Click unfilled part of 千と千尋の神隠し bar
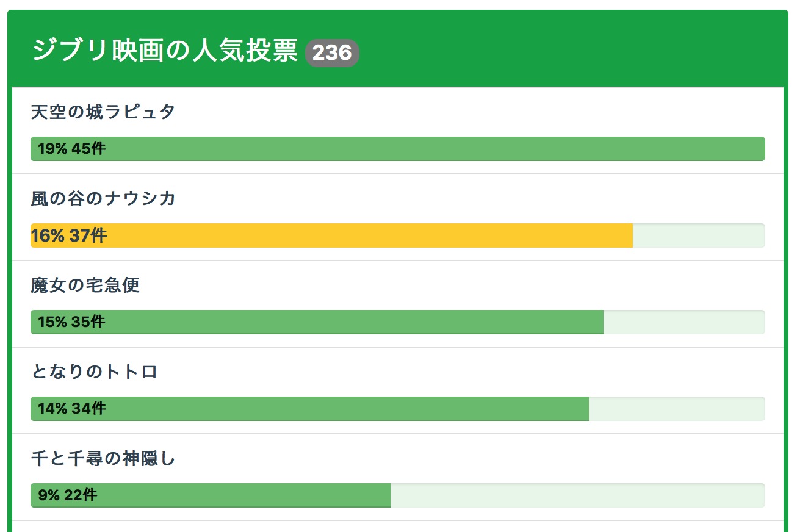The width and height of the screenshot is (797, 532). click(577, 495)
